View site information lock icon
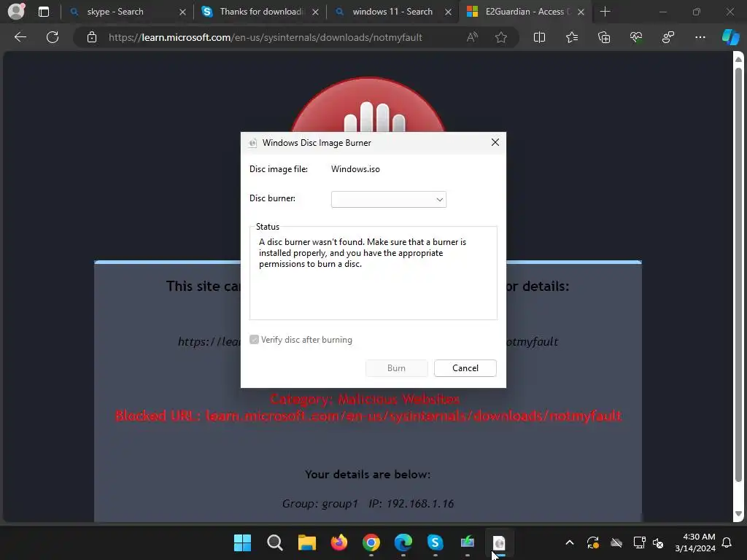The height and width of the screenshot is (560, 747). (91, 37)
